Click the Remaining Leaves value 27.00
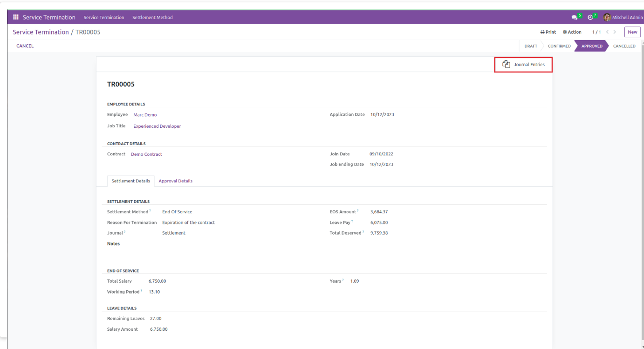This screenshot has width=644, height=349. pyautogui.click(x=156, y=319)
